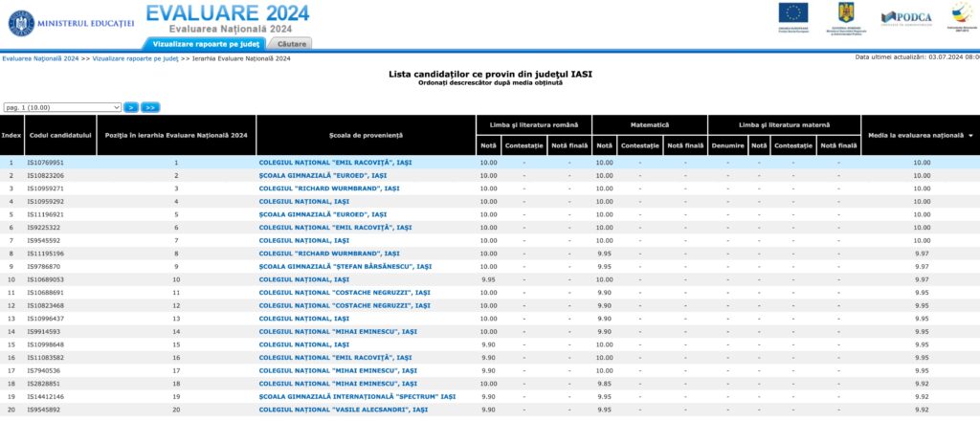980x421 pixels.
Task: Open Evaluarea Națională 2024 breadcrumb link
Action: [40, 58]
